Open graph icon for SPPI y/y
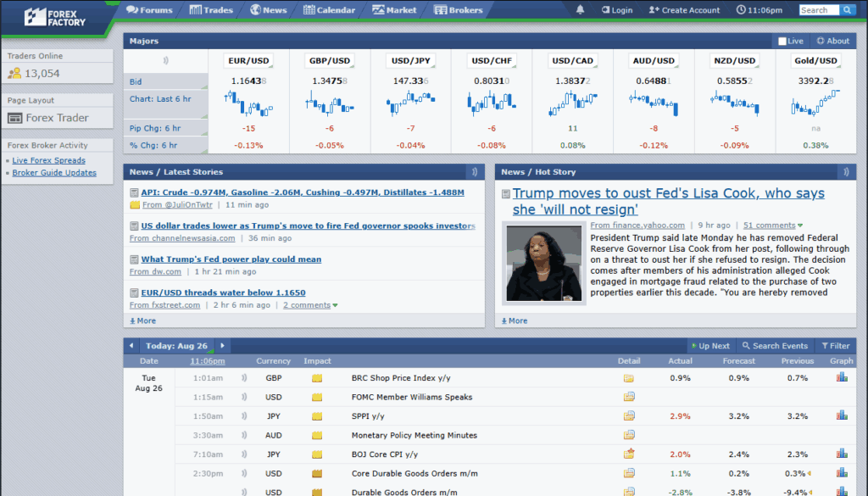This screenshot has height=496, width=868. coord(842,415)
